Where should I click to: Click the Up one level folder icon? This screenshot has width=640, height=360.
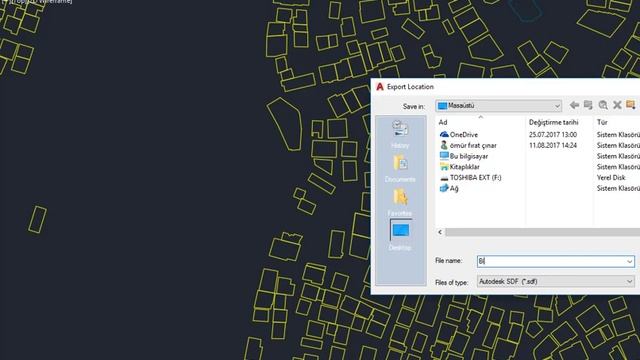(x=588, y=105)
